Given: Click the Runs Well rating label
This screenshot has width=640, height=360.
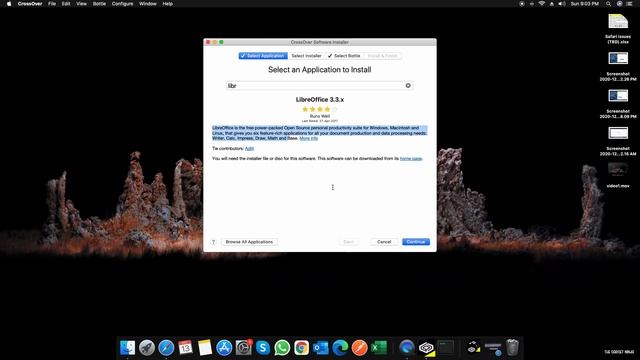Looking at the screenshot, I should (320, 116).
